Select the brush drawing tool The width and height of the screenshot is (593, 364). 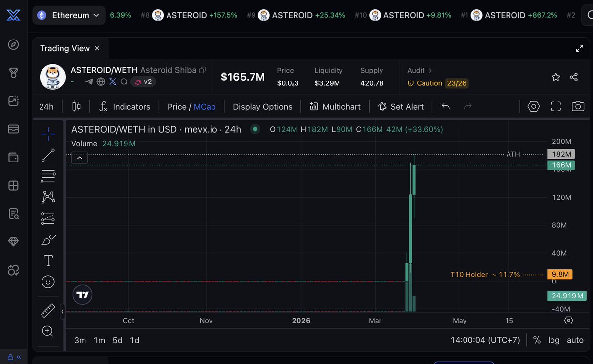click(x=48, y=240)
